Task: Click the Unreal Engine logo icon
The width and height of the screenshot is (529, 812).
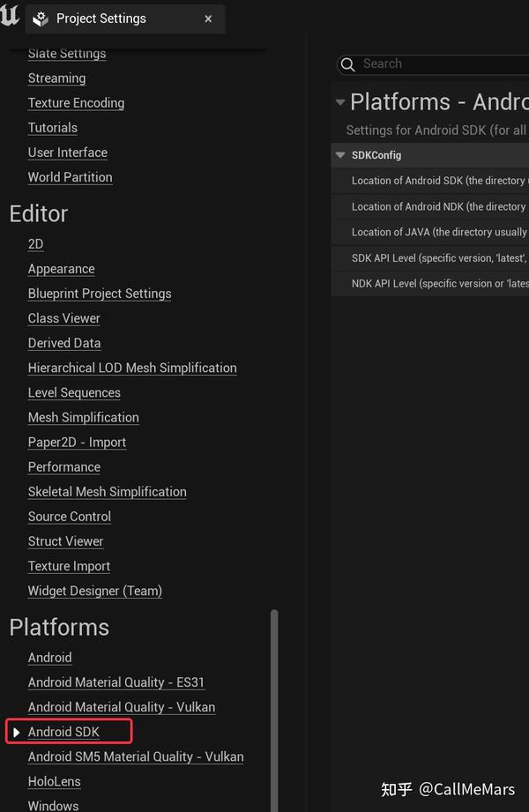Action: coord(10,17)
